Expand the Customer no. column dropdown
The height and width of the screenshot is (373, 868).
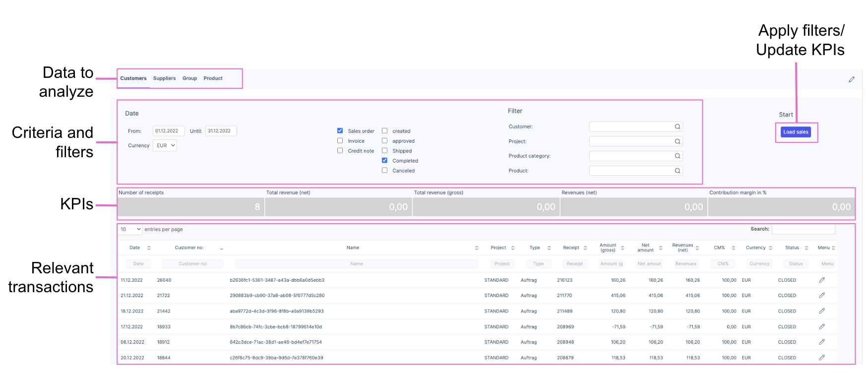click(221, 249)
